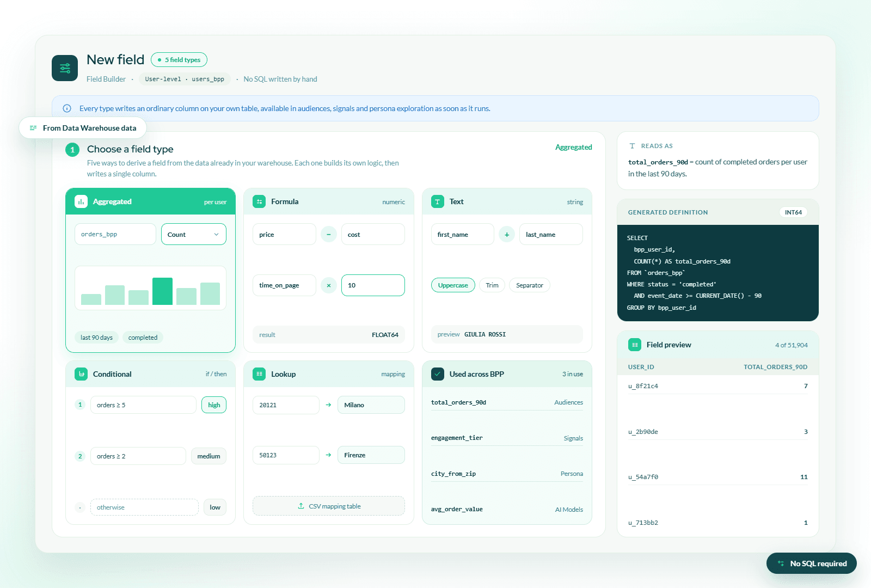Click the Field Builder sliders icon
This screenshot has height=588, width=871.
65,68
